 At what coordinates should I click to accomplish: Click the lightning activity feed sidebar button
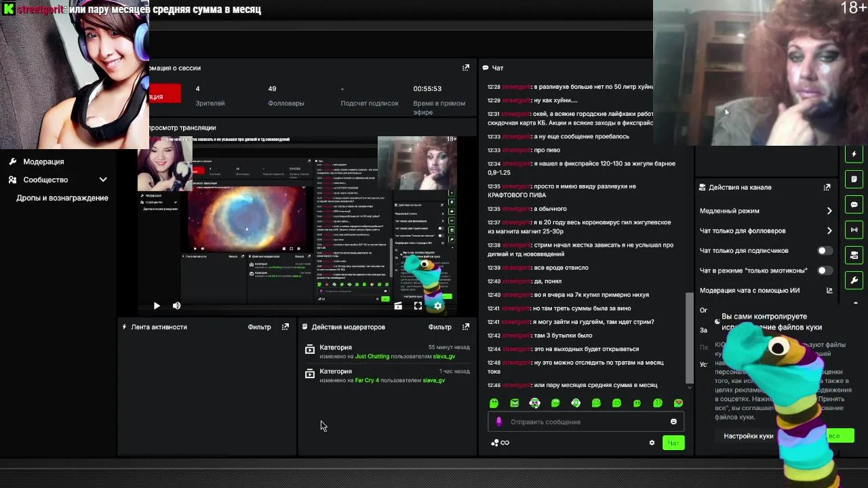point(854,154)
